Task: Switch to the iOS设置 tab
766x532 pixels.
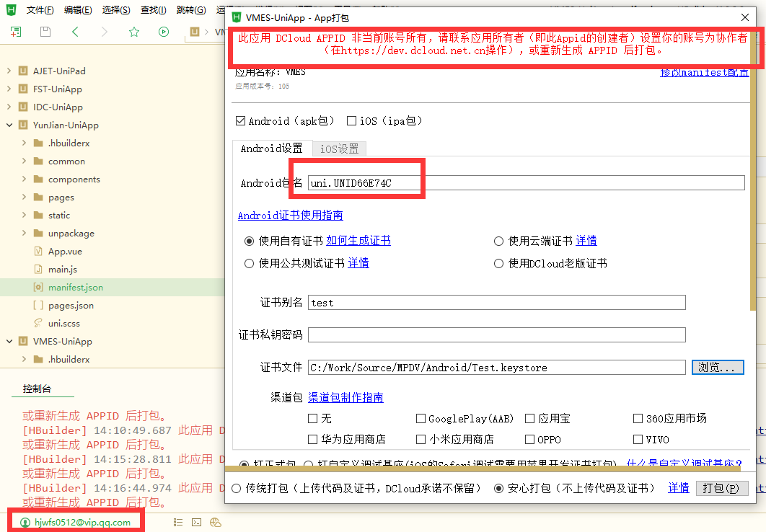Action: coord(339,148)
